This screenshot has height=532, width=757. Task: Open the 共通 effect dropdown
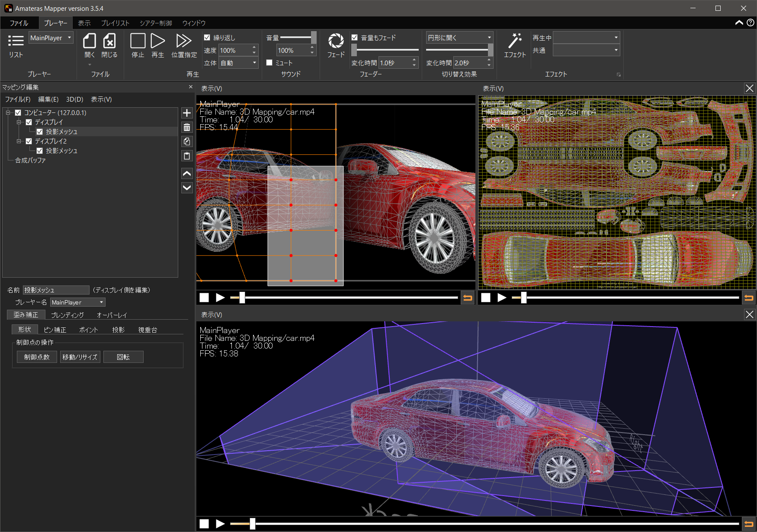pyautogui.click(x=586, y=50)
